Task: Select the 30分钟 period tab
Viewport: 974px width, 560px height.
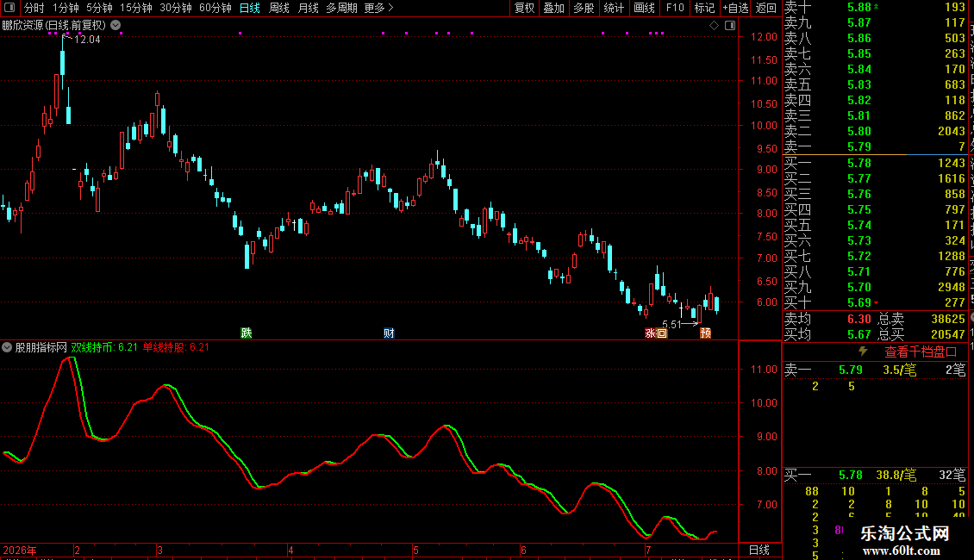Action: [x=175, y=8]
